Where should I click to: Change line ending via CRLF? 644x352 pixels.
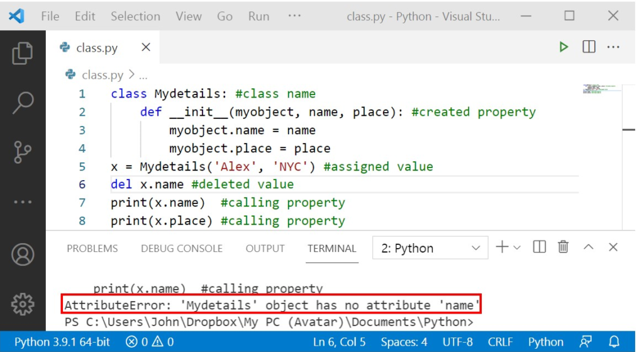click(x=500, y=342)
